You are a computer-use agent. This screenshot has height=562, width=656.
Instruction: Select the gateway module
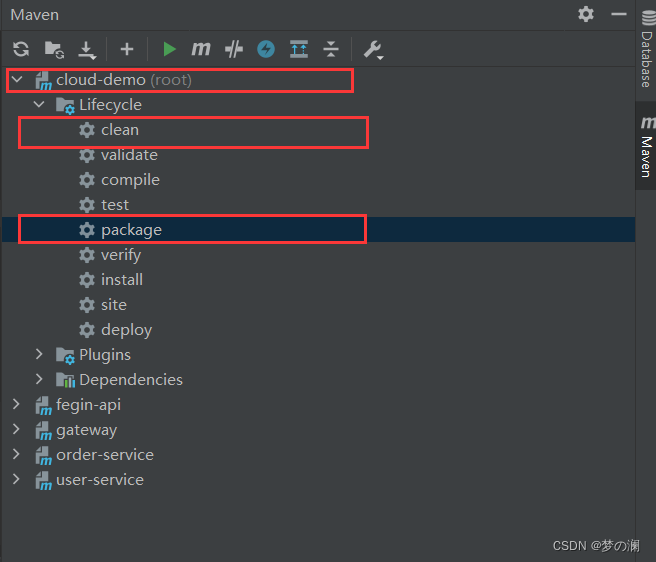pyautogui.click(x=87, y=430)
